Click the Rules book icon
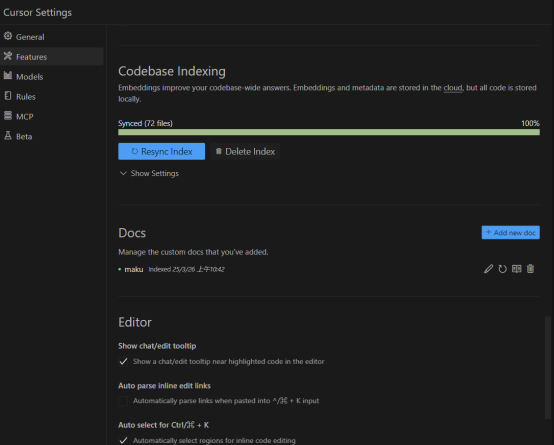Image resolution: width=554 pixels, height=445 pixels. click(x=8, y=96)
